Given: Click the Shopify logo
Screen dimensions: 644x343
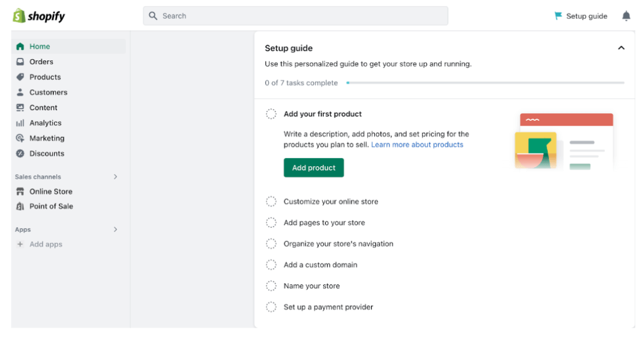Looking at the screenshot, I should coord(39,16).
